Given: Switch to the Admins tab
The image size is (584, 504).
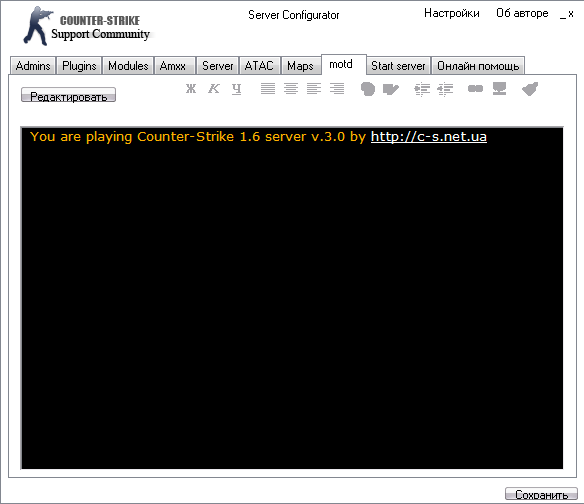Looking at the screenshot, I should coord(33,66).
